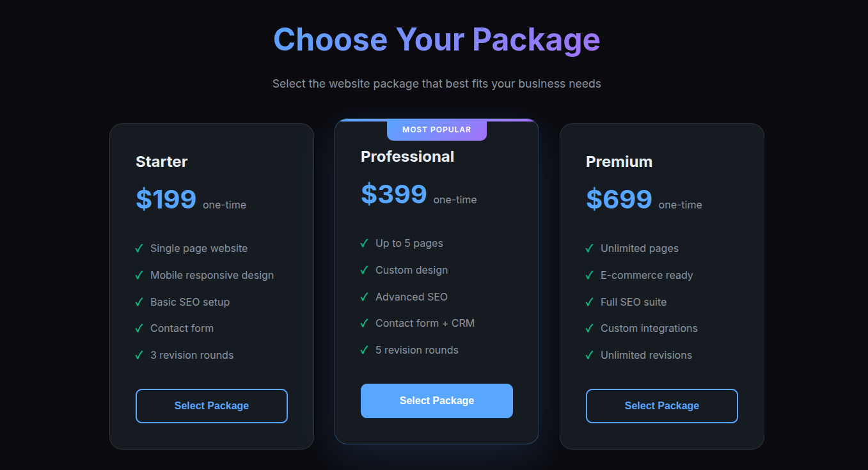Click the Professional plan title
The height and width of the screenshot is (470, 868).
click(407, 156)
